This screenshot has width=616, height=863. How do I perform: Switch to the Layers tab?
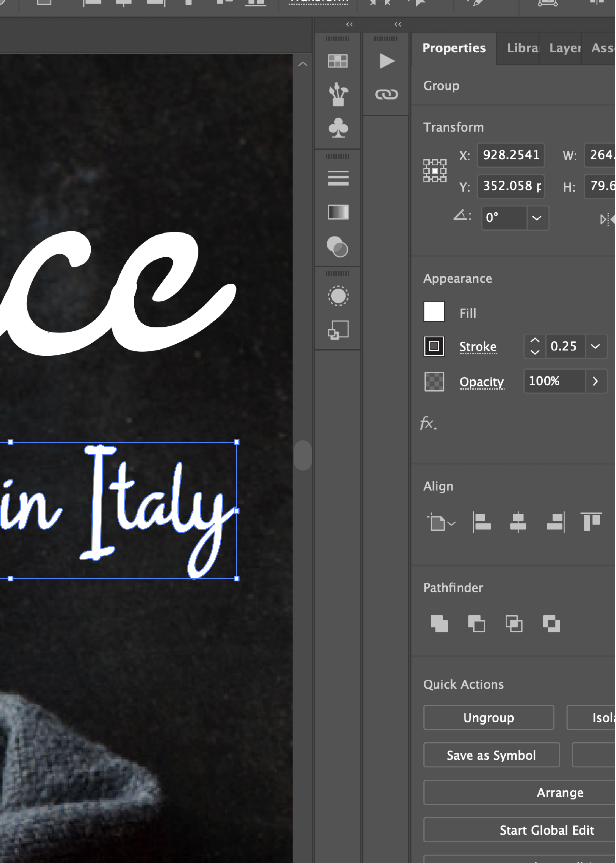pos(564,48)
